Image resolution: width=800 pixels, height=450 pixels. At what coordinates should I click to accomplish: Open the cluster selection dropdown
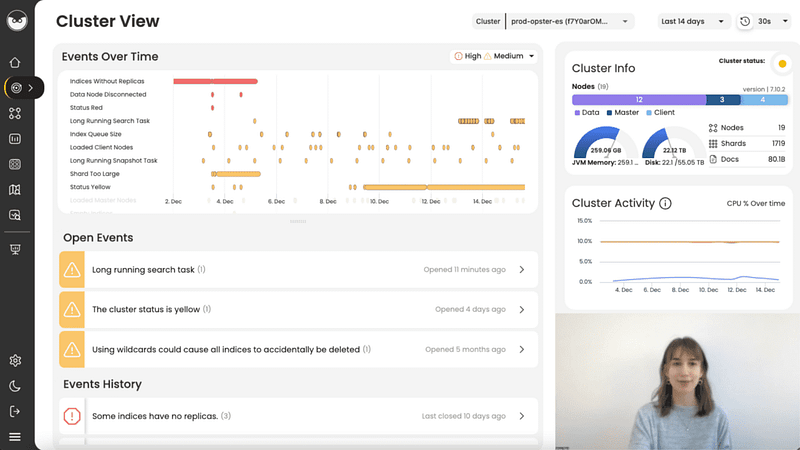pos(570,21)
